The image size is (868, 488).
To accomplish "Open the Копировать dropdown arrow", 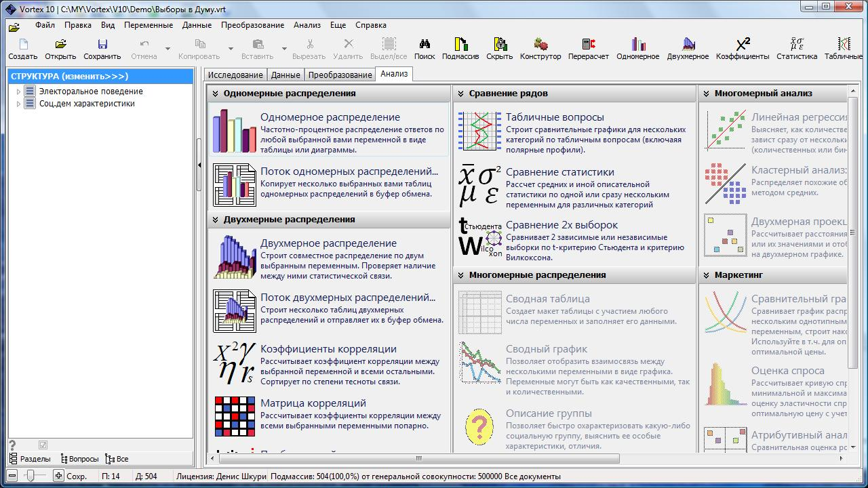I will tap(231, 49).
